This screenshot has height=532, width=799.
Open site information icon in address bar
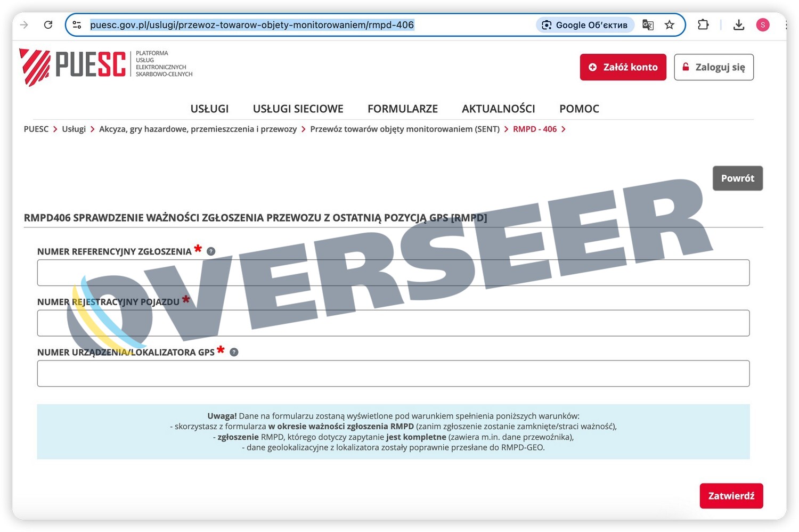tap(77, 24)
